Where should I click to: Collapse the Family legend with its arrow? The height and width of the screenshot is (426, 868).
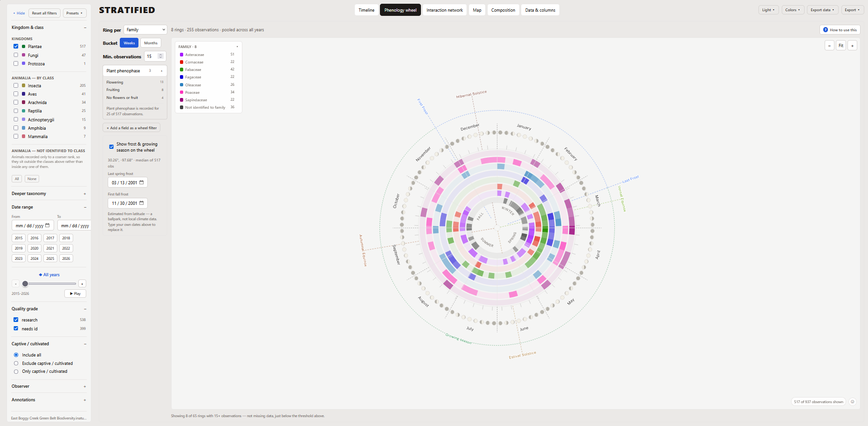click(237, 47)
